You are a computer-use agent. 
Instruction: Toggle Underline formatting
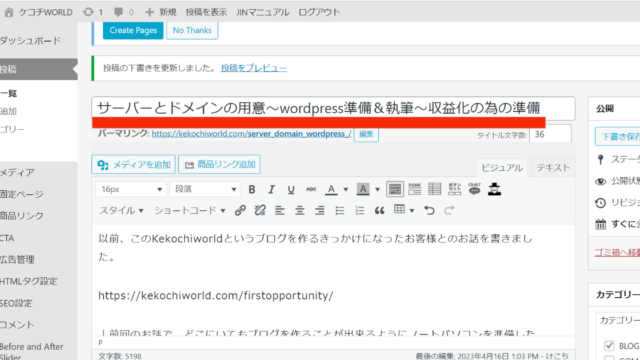point(291,189)
